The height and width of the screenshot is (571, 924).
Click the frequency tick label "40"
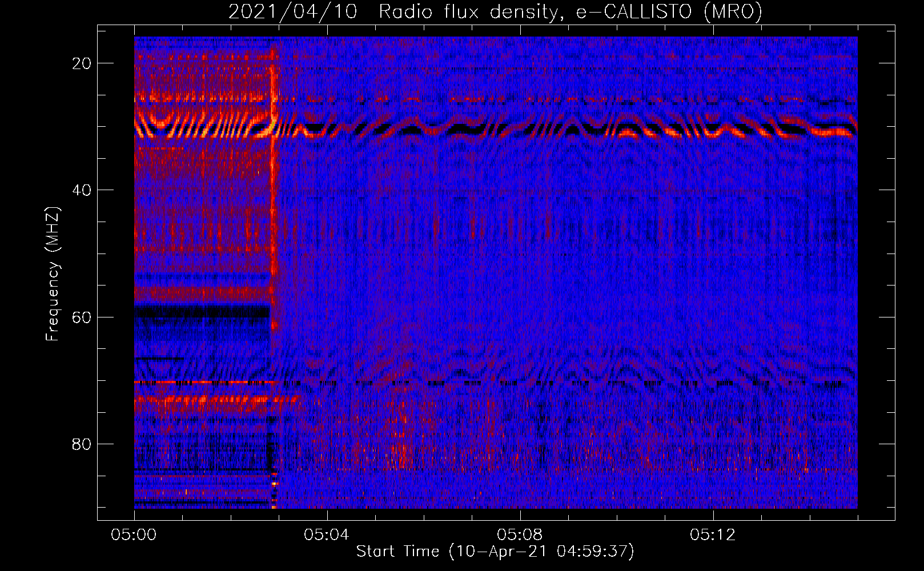pyautogui.click(x=82, y=190)
